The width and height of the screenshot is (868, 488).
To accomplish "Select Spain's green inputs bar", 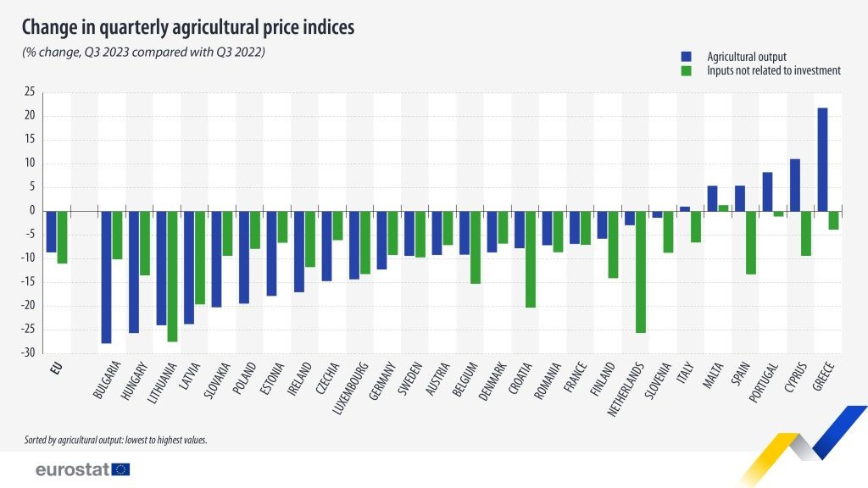I will [751, 242].
